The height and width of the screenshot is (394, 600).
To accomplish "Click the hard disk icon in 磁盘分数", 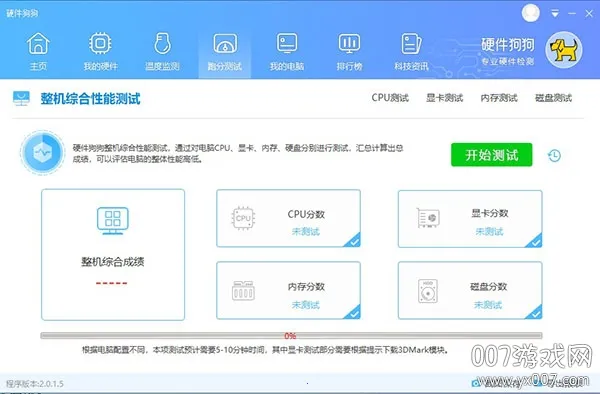I will click(428, 291).
